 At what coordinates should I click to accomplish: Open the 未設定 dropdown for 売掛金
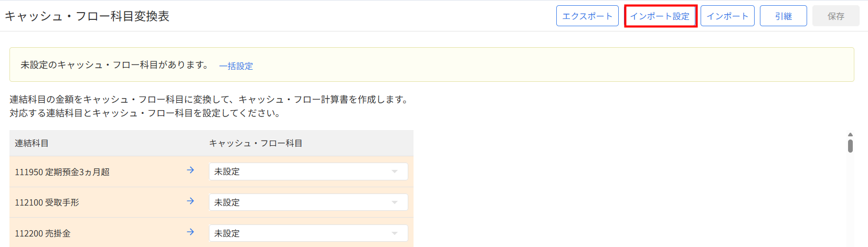pyautogui.click(x=308, y=233)
